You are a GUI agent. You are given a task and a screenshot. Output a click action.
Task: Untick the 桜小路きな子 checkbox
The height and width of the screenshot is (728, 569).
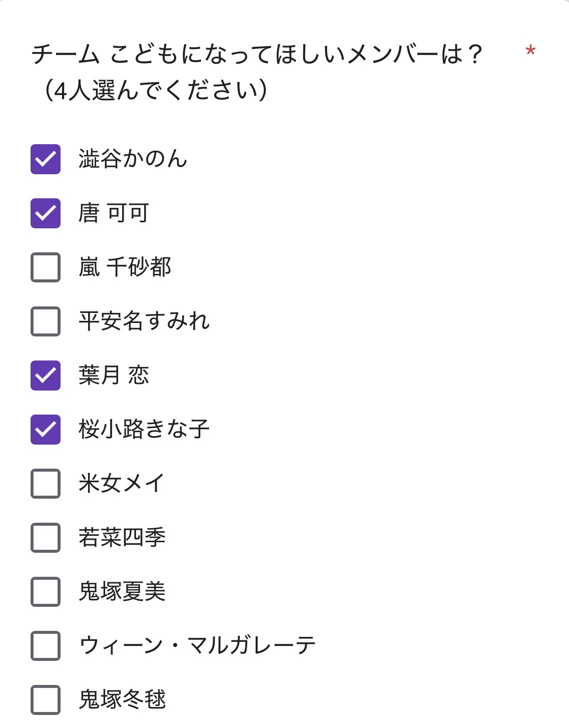tap(46, 430)
